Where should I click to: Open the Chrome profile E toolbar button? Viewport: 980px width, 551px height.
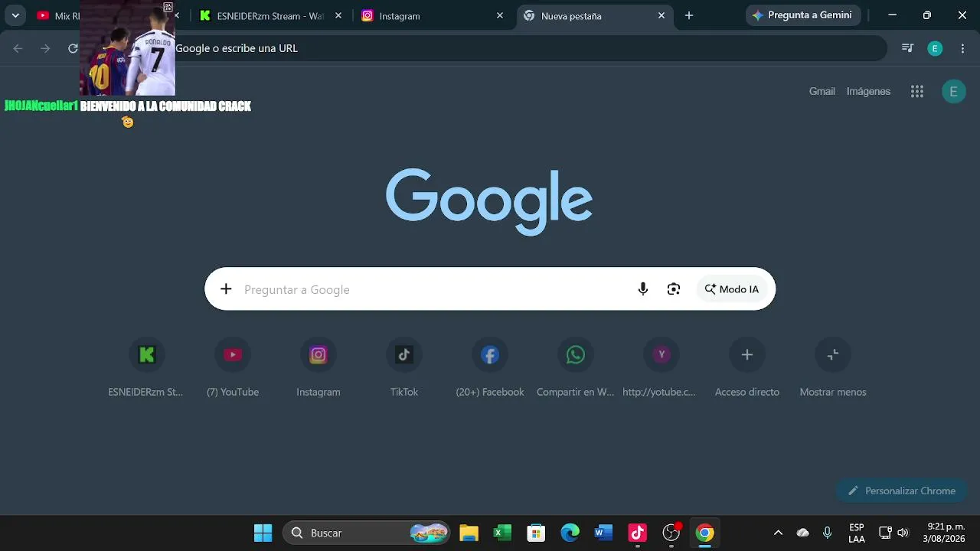point(935,48)
